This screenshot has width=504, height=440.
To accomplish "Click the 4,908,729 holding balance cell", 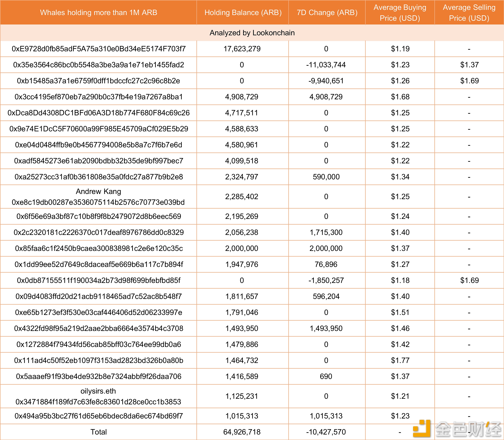I will click(x=242, y=97).
